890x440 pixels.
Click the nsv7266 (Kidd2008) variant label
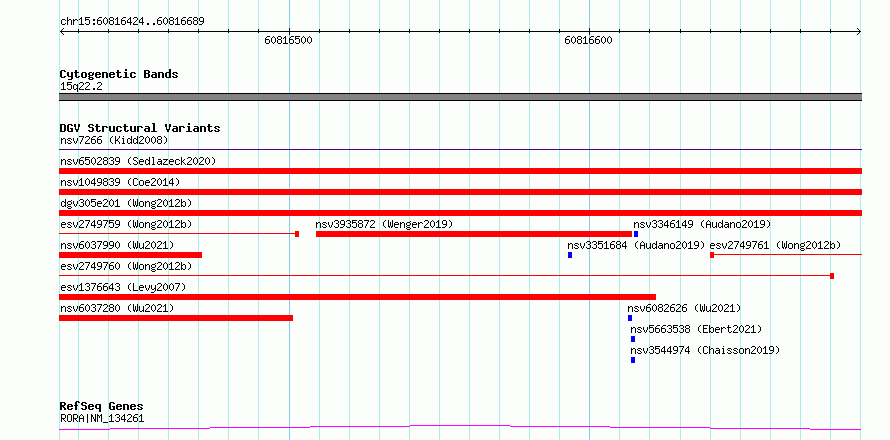[x=114, y=140]
